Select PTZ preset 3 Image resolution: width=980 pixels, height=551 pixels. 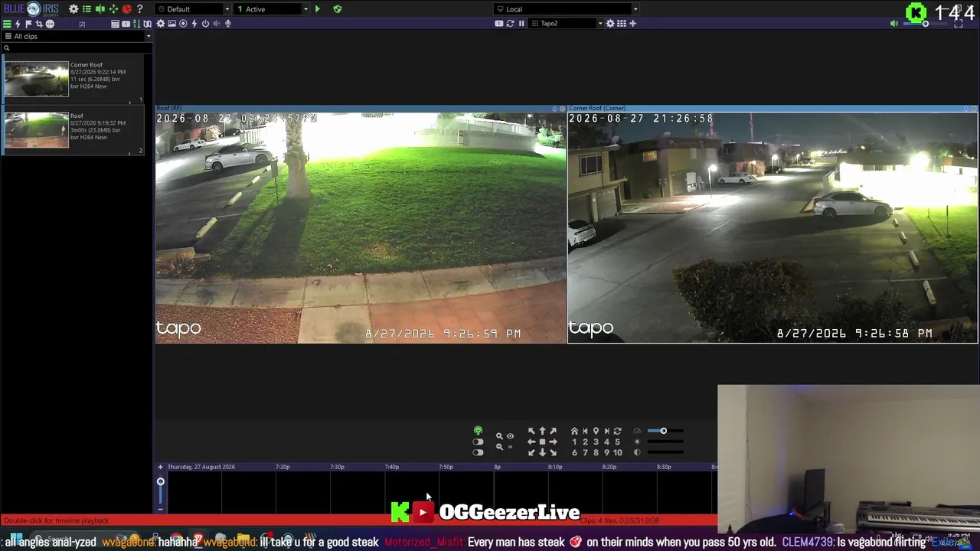pos(596,442)
